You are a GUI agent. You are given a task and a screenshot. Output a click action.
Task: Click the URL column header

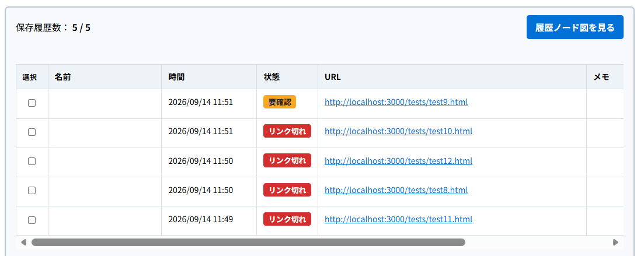pyautogui.click(x=452, y=77)
